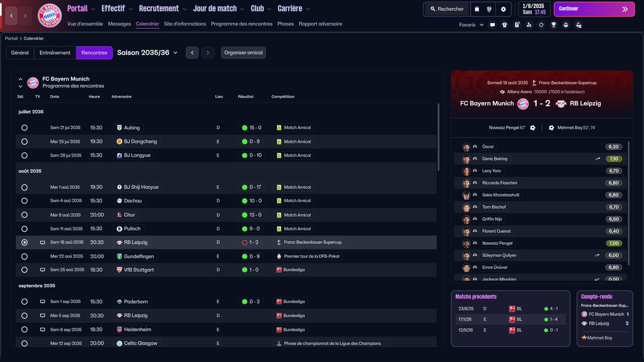Open Programme des rencontres tab
Image resolution: width=644 pixels, height=362 pixels.
point(241,24)
